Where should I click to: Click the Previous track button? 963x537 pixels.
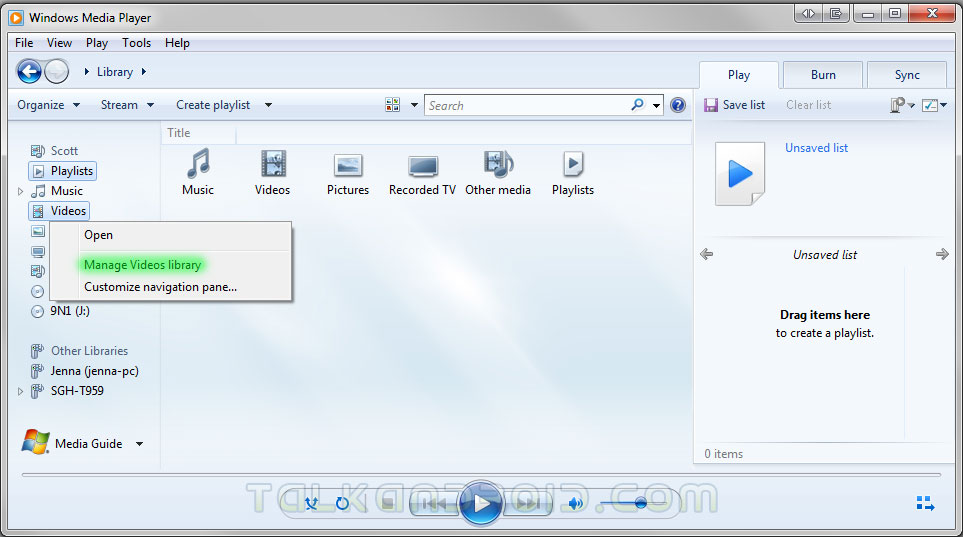(434, 504)
